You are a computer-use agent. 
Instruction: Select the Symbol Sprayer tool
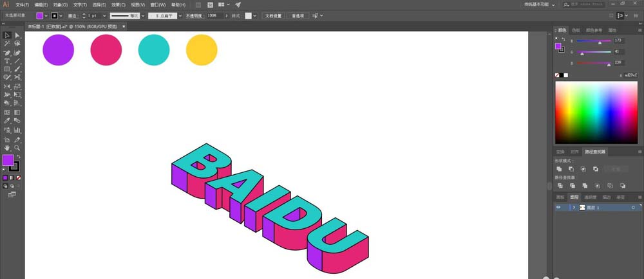pyautogui.click(x=7, y=130)
